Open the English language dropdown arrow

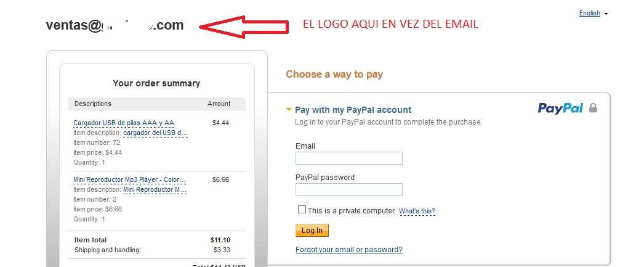coord(606,14)
